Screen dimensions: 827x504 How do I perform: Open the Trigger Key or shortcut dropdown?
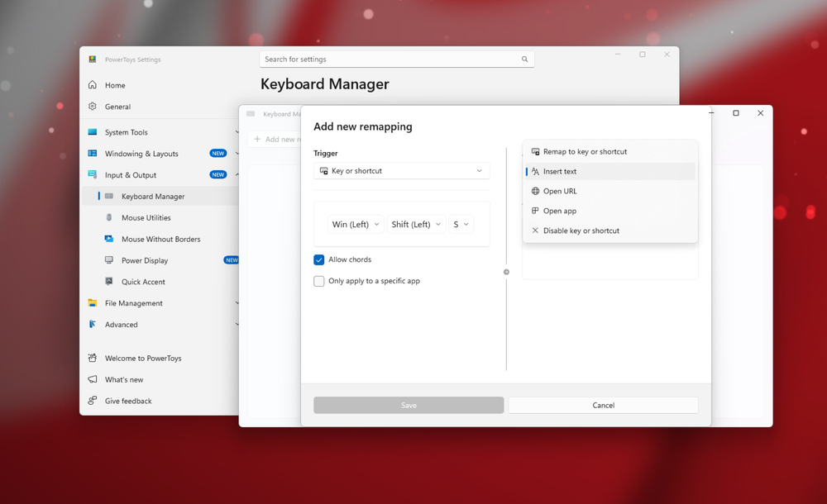[x=401, y=171]
